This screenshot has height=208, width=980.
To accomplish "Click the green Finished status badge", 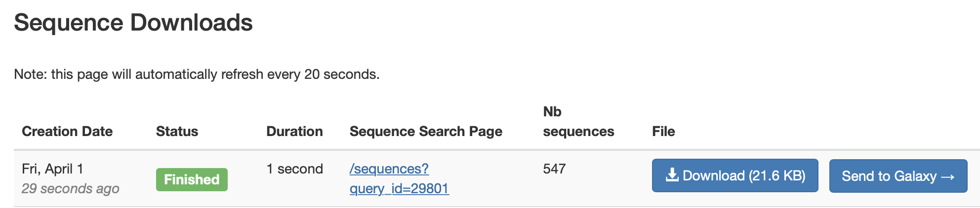I will click(x=192, y=179).
